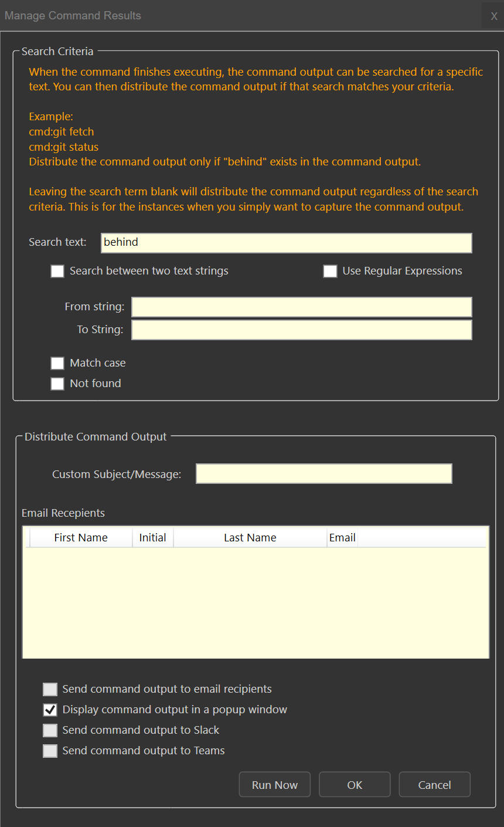Check the "Match case" option
504x827 pixels.
pyautogui.click(x=57, y=363)
